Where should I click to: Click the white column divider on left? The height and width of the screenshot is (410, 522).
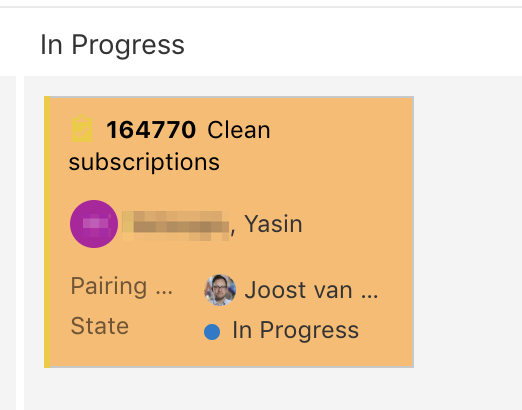[20, 243]
